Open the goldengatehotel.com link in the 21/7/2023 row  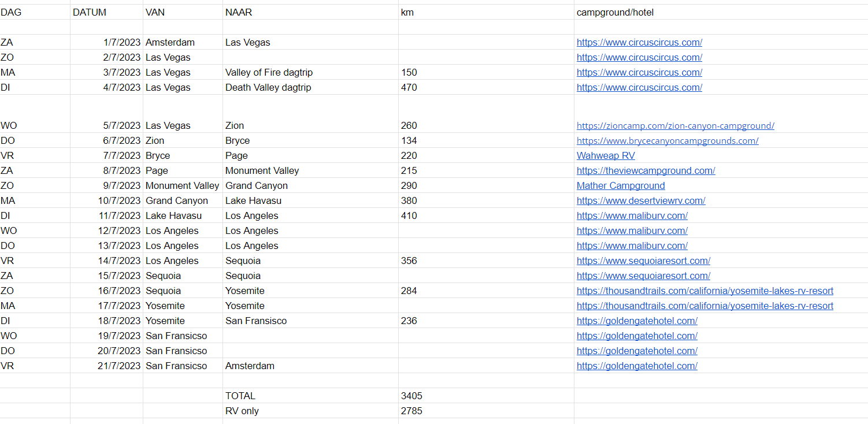(637, 366)
